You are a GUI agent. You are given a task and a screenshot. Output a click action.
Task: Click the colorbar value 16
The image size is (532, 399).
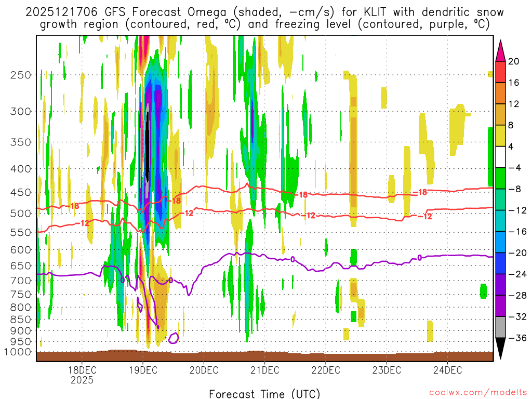[514, 83]
